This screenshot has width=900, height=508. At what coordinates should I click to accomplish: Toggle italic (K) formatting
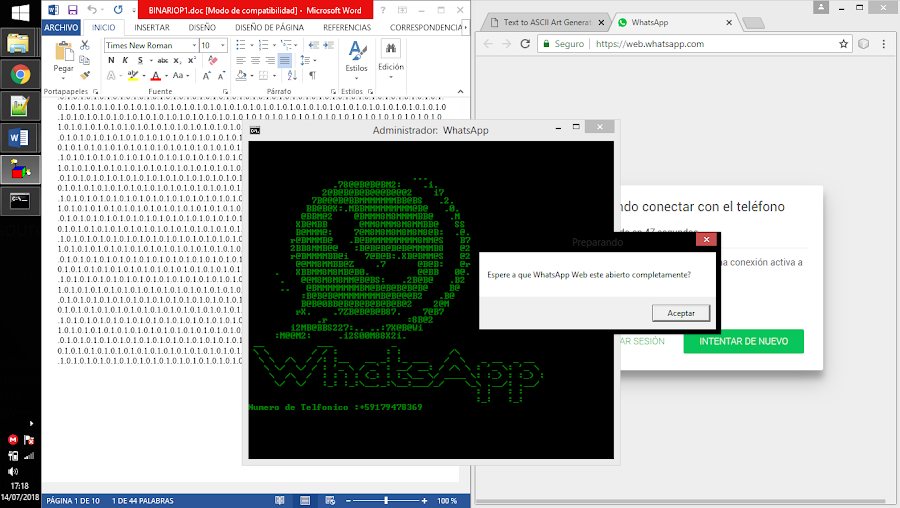click(x=125, y=60)
